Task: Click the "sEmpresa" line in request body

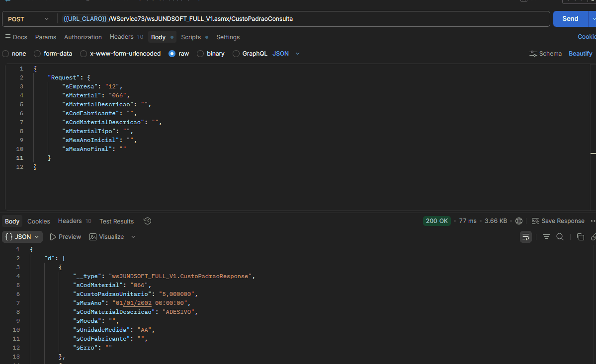Action: 92,86
